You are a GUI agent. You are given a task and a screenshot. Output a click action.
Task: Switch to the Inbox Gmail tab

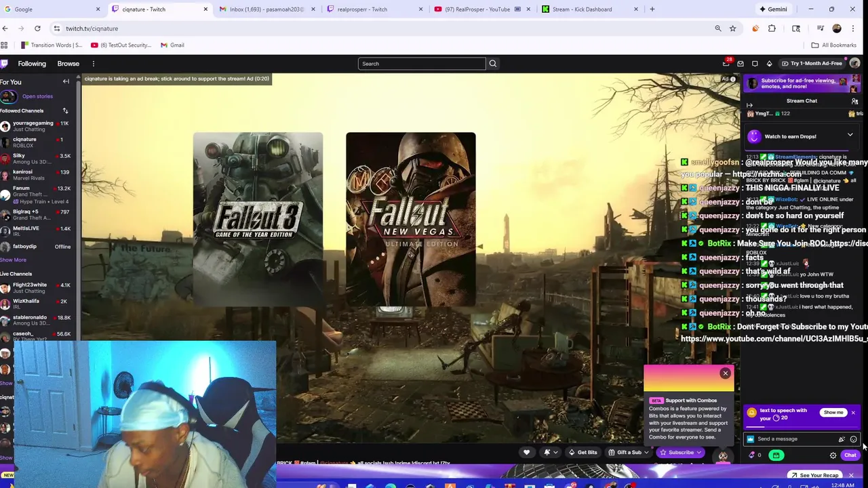pyautogui.click(x=267, y=9)
